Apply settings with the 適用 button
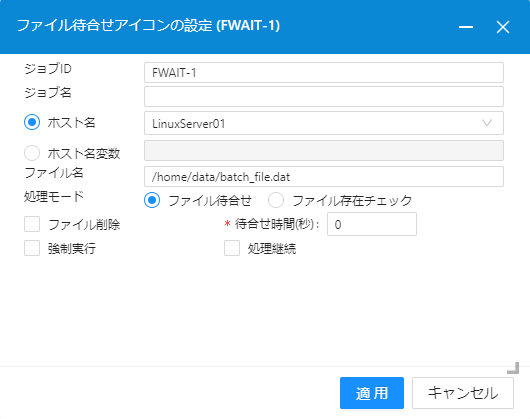The height and width of the screenshot is (419, 530). coord(372,393)
